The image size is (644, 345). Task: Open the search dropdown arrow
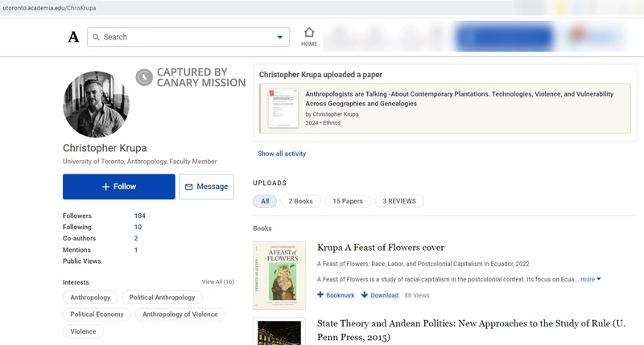pyautogui.click(x=280, y=37)
